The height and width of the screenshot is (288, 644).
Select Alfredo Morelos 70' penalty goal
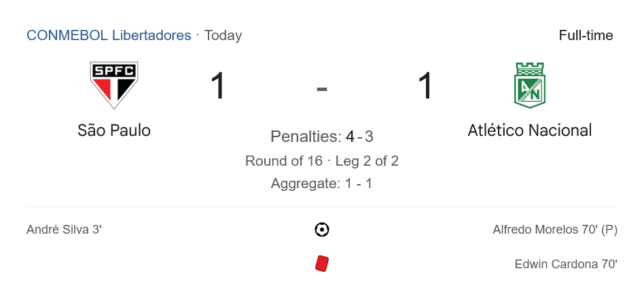[554, 230]
